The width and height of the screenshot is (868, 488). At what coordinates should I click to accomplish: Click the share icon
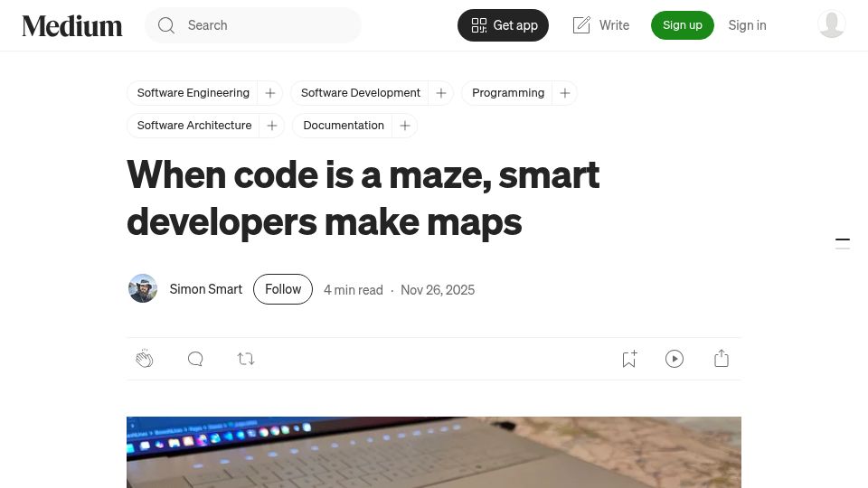[722, 359]
